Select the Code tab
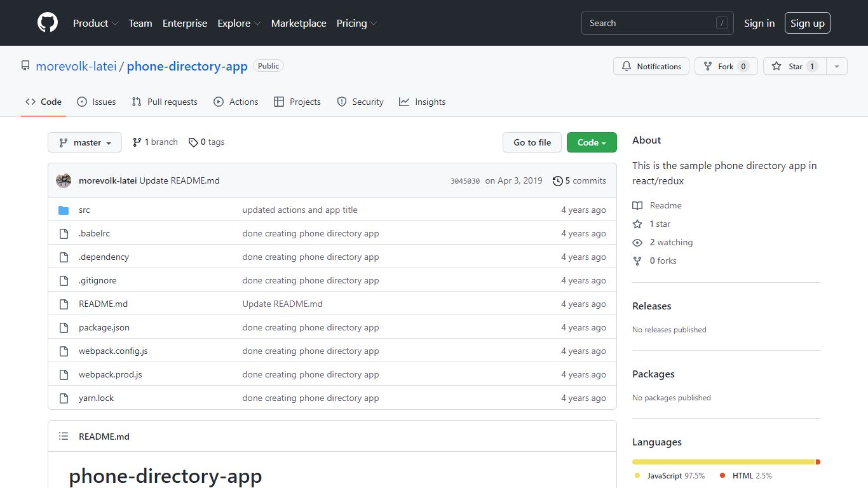 [x=44, y=102]
